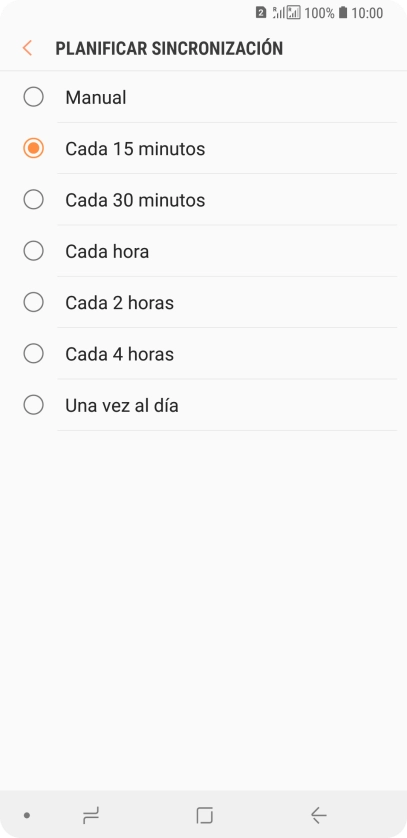
Task: Tap the Home square navigation icon
Action: coord(204,816)
